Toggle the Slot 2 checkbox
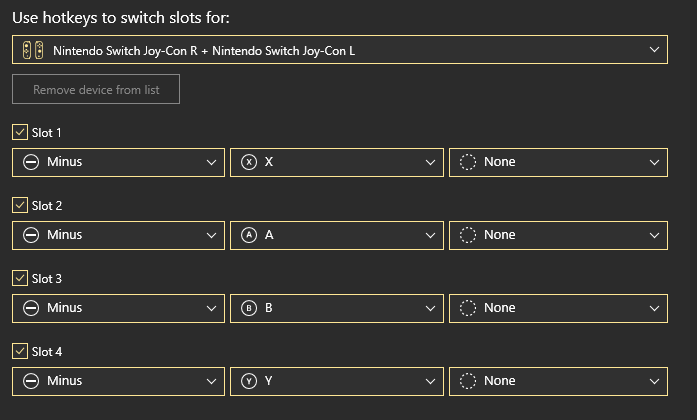Image resolution: width=697 pixels, height=420 pixels. tap(20, 205)
